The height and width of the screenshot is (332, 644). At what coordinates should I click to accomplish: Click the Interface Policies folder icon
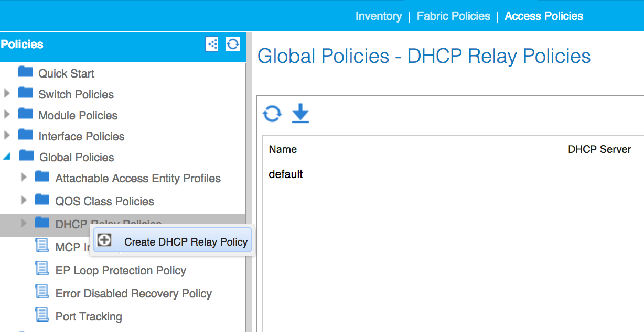coord(25,135)
